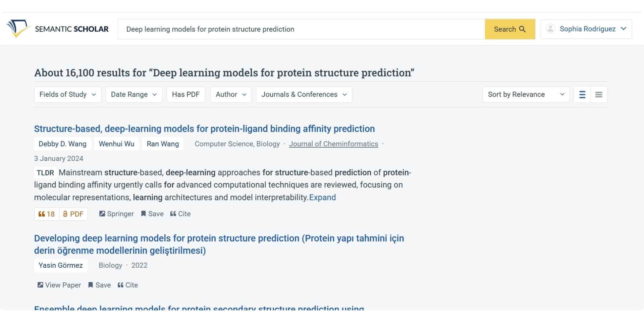The height and width of the screenshot is (322, 644).
Task: Open the Sort by Relevance dropdown
Action: (526, 94)
